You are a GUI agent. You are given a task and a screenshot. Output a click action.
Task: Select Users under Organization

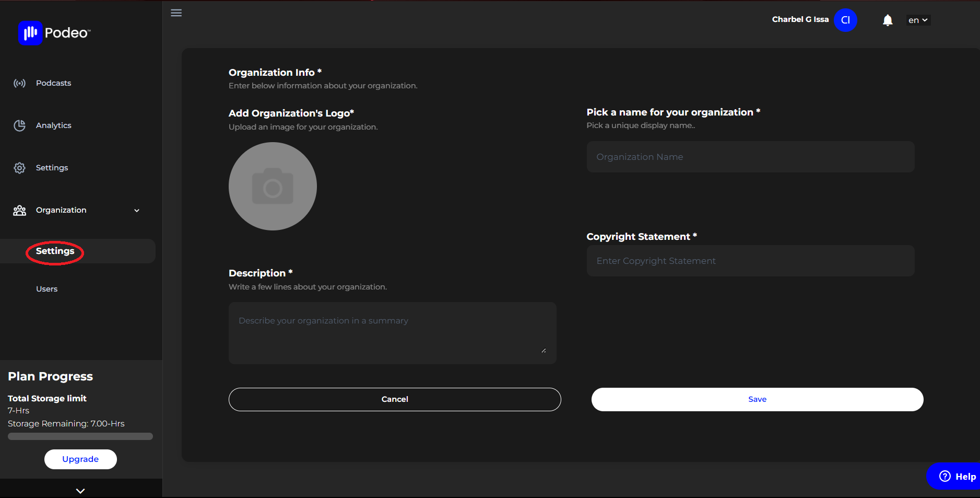tap(46, 288)
